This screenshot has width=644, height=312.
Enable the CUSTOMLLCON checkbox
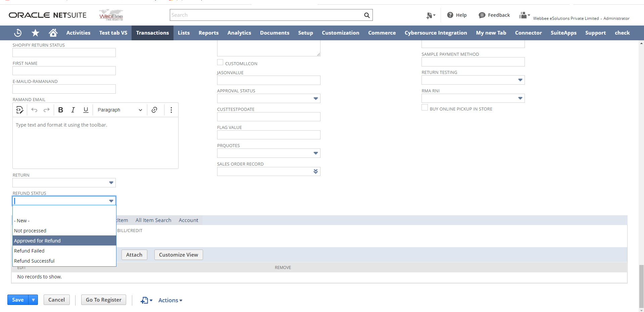pos(220,62)
